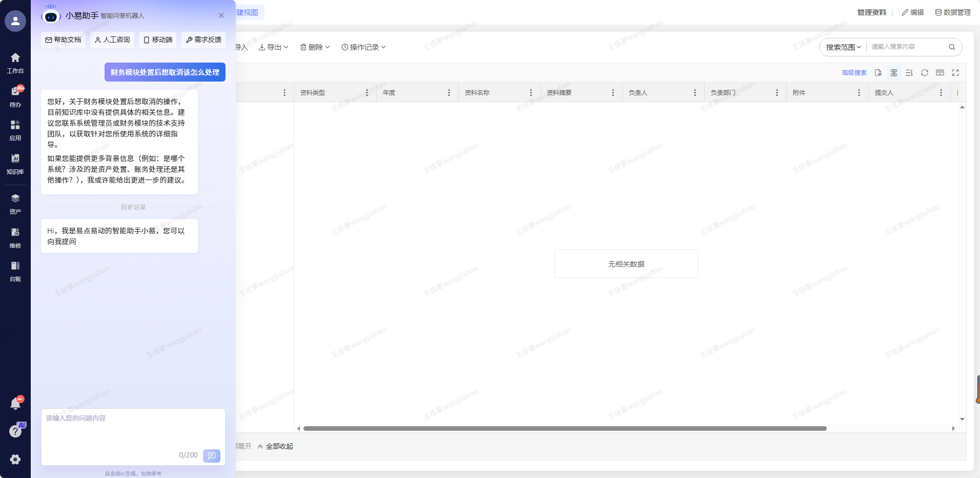The height and width of the screenshot is (478, 980).
Task: Toggle the grouped layout view icon
Action: [893, 73]
